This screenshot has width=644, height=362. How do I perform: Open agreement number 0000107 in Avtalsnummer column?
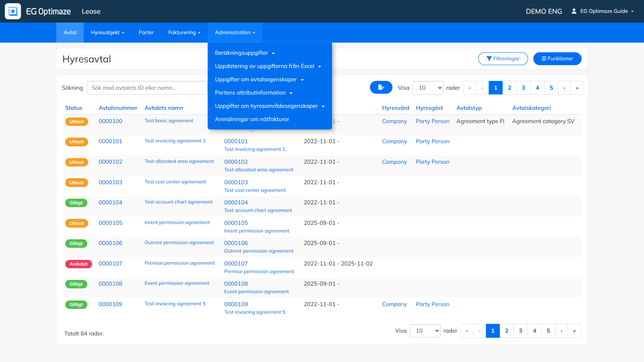[x=110, y=264]
